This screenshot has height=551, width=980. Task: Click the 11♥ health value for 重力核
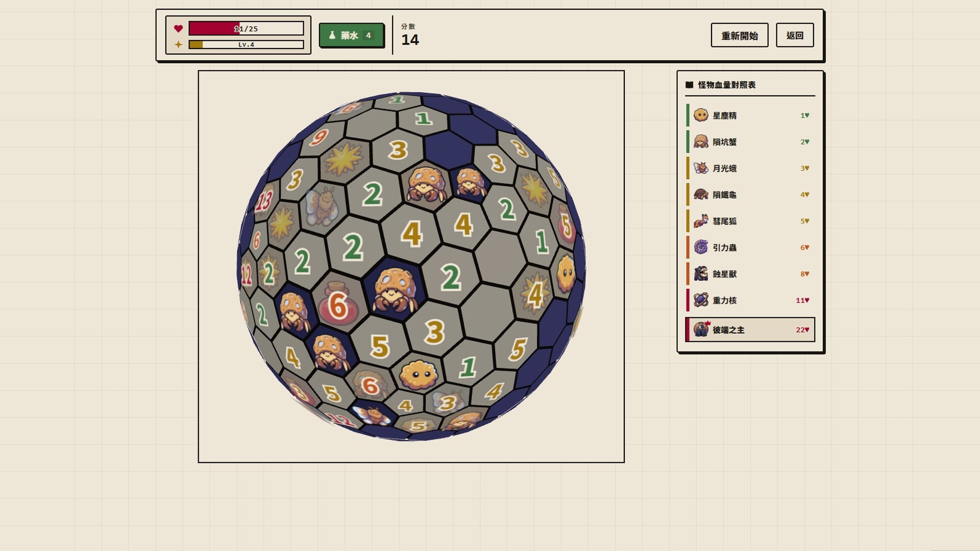(802, 300)
